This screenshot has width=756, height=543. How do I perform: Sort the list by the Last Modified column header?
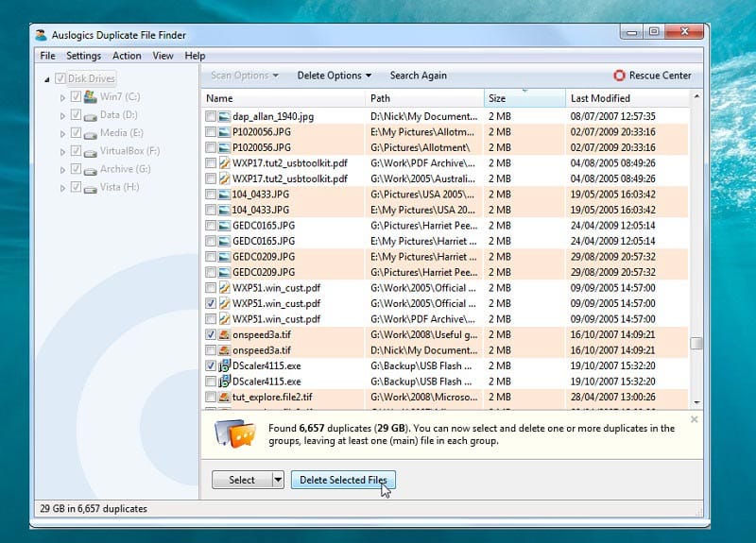point(624,98)
